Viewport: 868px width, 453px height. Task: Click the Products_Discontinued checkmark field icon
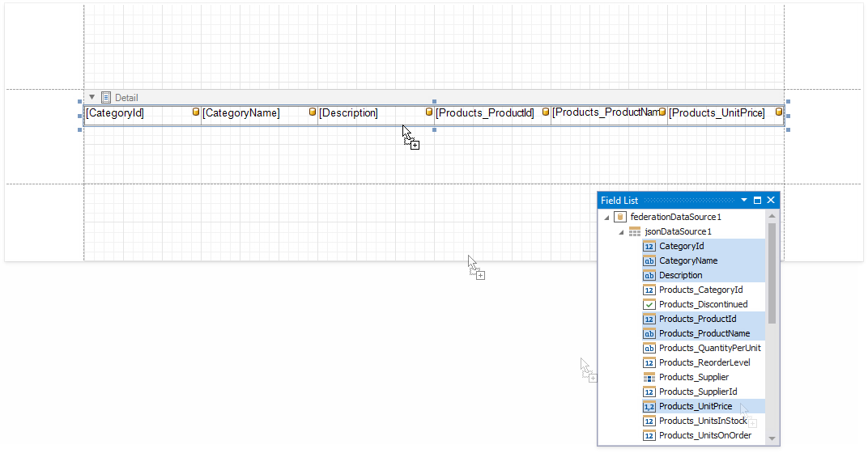[649, 304]
